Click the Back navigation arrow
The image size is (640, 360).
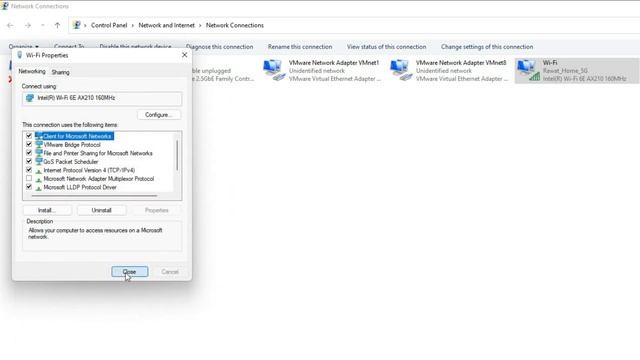[10, 25]
